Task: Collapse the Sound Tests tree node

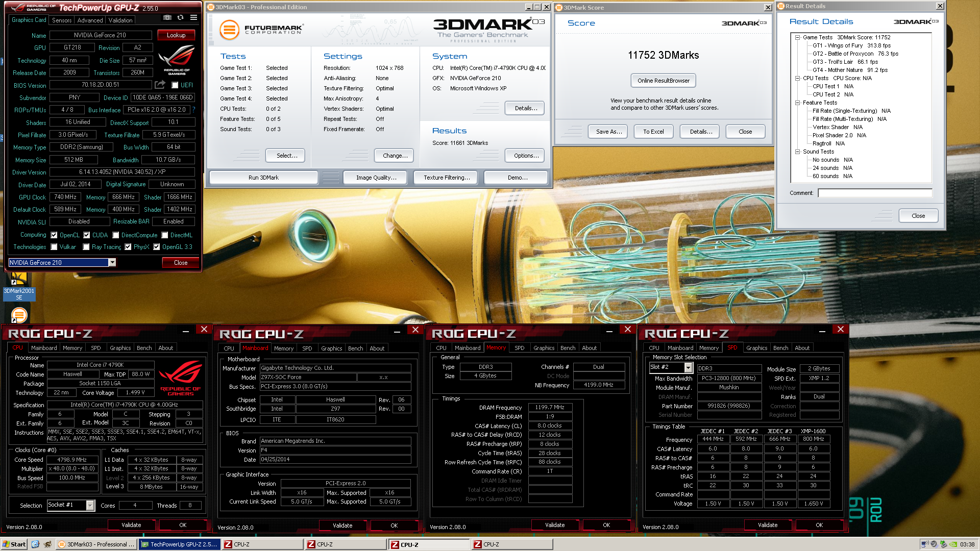Action: (x=797, y=152)
